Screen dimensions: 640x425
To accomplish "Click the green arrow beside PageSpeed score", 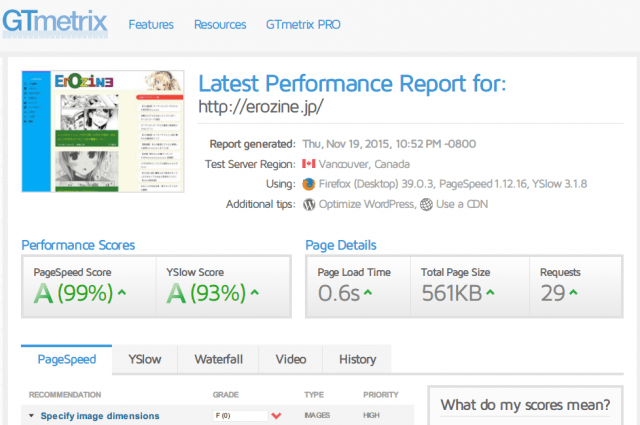I will [x=122, y=292].
